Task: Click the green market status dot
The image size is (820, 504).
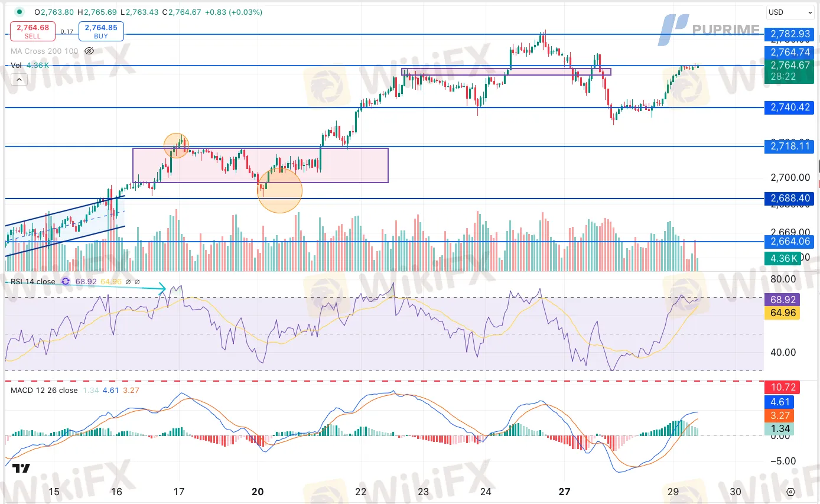Action: click(x=19, y=12)
